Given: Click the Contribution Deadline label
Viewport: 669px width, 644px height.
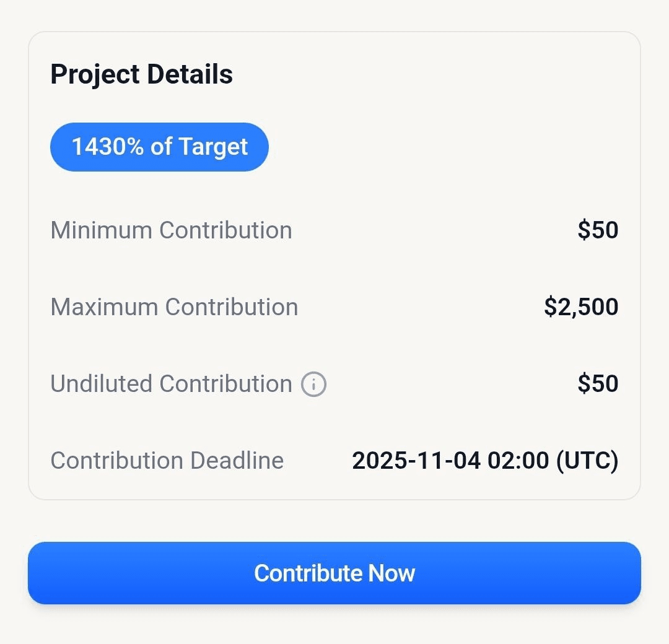Looking at the screenshot, I should (167, 461).
